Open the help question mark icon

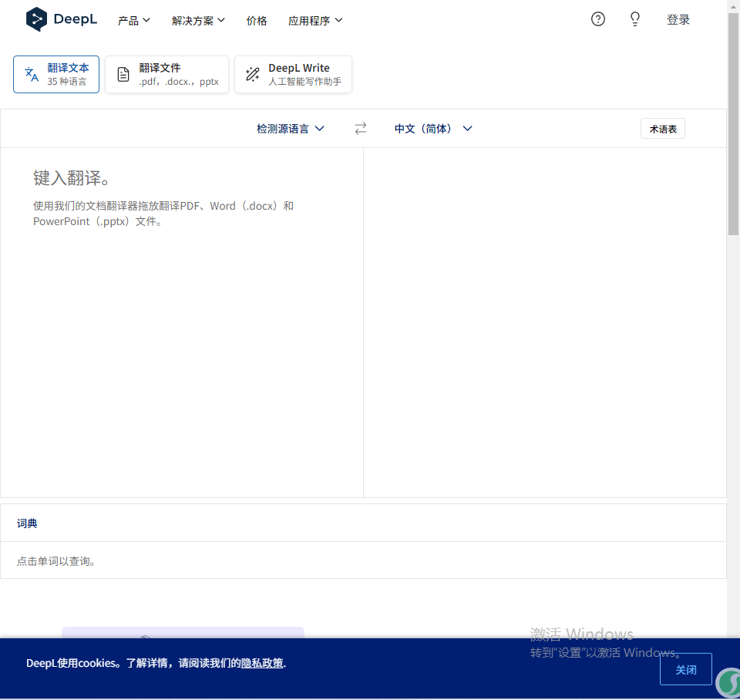[x=598, y=19]
